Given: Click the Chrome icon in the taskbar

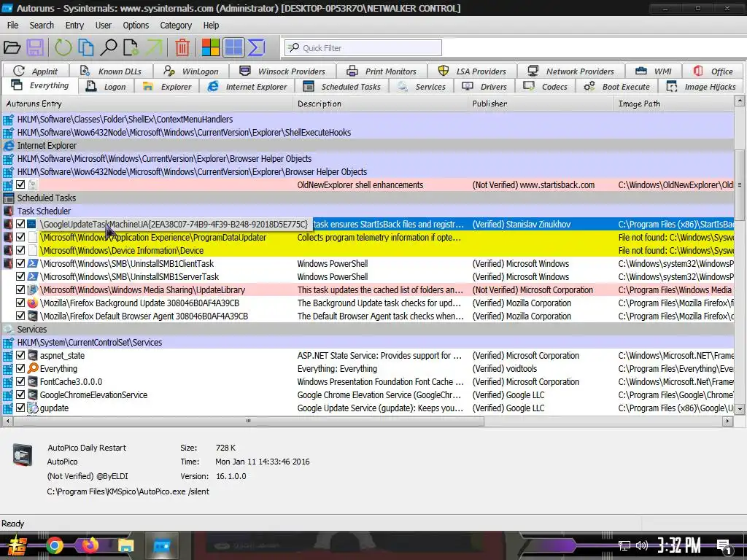Looking at the screenshot, I should coord(55,545).
